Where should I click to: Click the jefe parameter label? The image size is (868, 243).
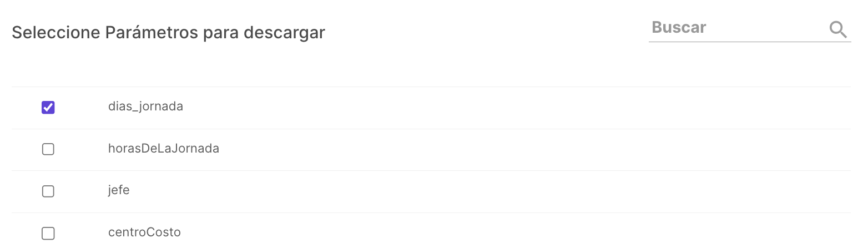pos(119,190)
